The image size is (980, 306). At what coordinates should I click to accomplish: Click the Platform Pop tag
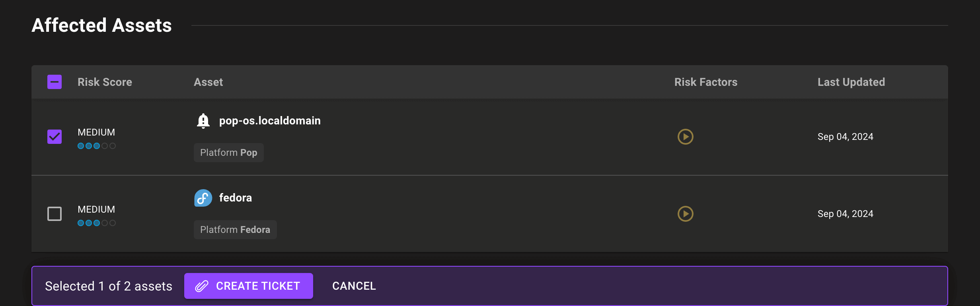point(228,153)
